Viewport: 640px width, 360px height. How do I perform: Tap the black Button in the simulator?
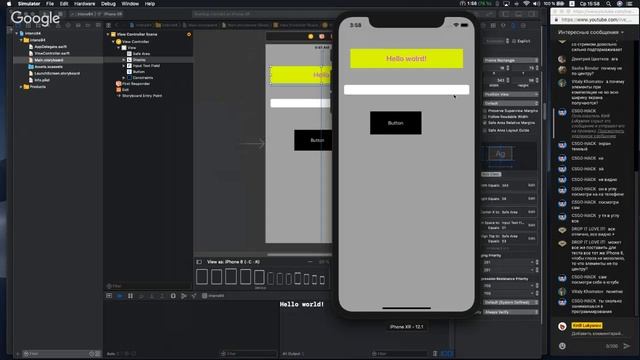396,123
